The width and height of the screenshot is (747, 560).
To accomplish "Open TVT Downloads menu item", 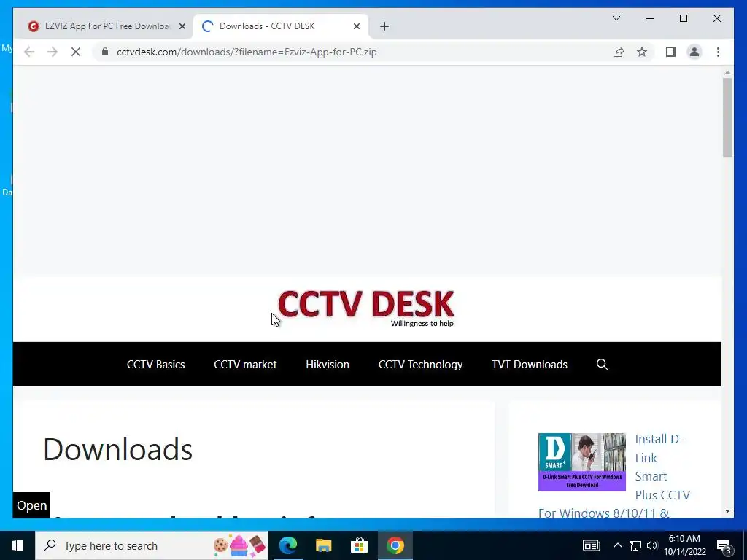I will point(530,365).
